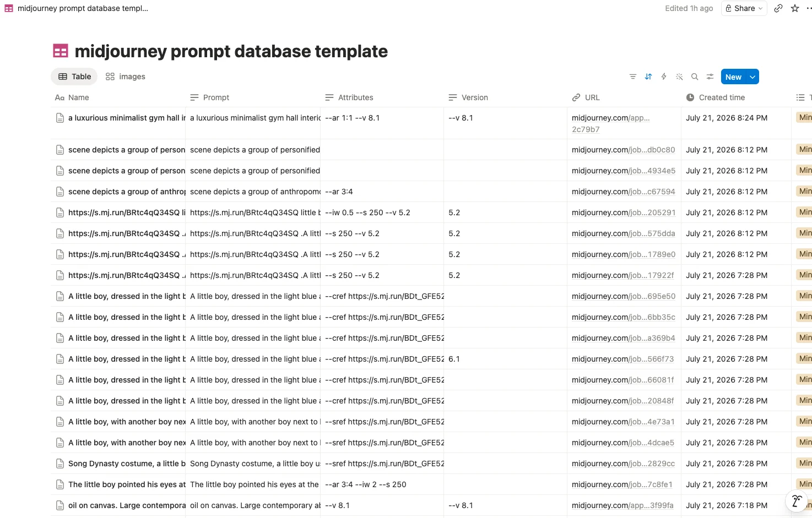Open Attributes column header menu

382,97
